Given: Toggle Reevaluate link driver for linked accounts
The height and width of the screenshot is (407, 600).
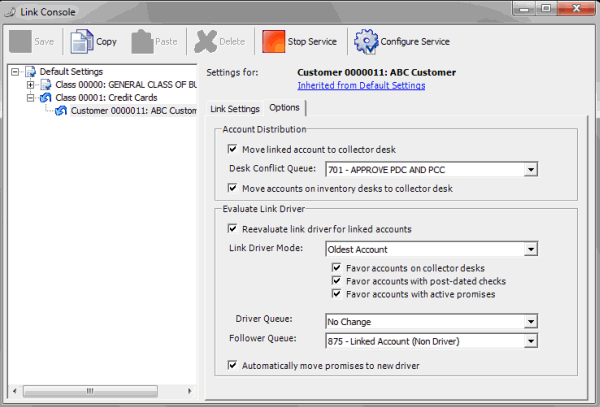Looking at the screenshot, I should (232, 228).
